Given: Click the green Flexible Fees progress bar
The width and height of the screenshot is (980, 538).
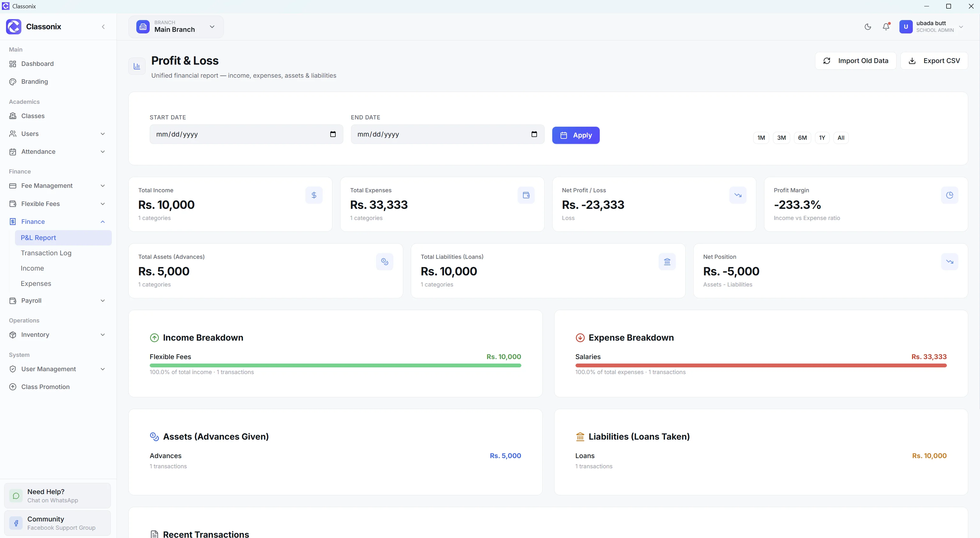Looking at the screenshot, I should click(335, 365).
